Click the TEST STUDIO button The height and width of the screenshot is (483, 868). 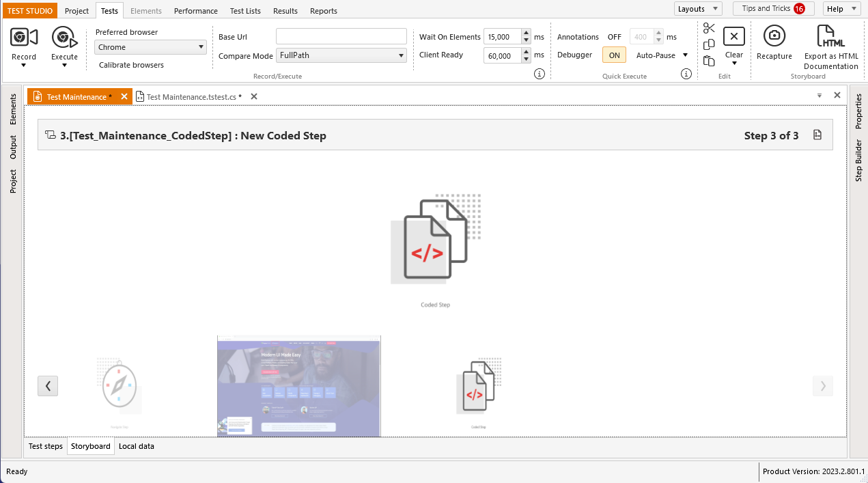pyautogui.click(x=30, y=11)
